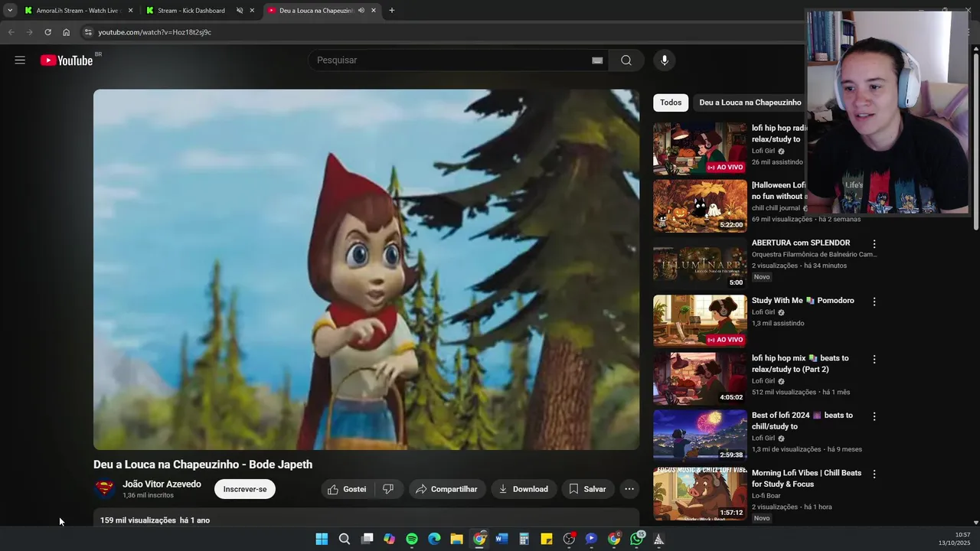The image size is (980, 551).
Task: Open the lofi hip hop mix Part 2 title
Action: (800, 364)
